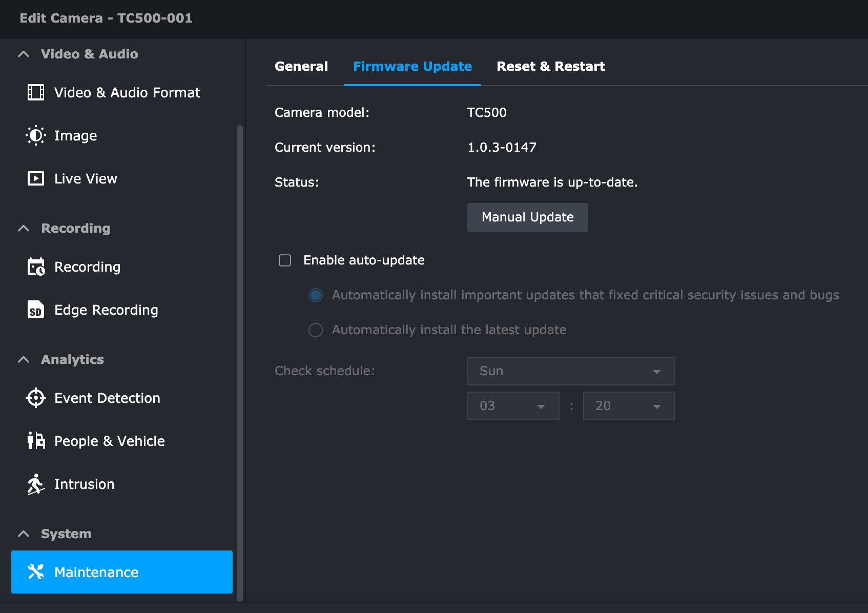Screen dimensions: 868x613
Task: Open the minute dropdown showing 20
Action: (629, 406)
